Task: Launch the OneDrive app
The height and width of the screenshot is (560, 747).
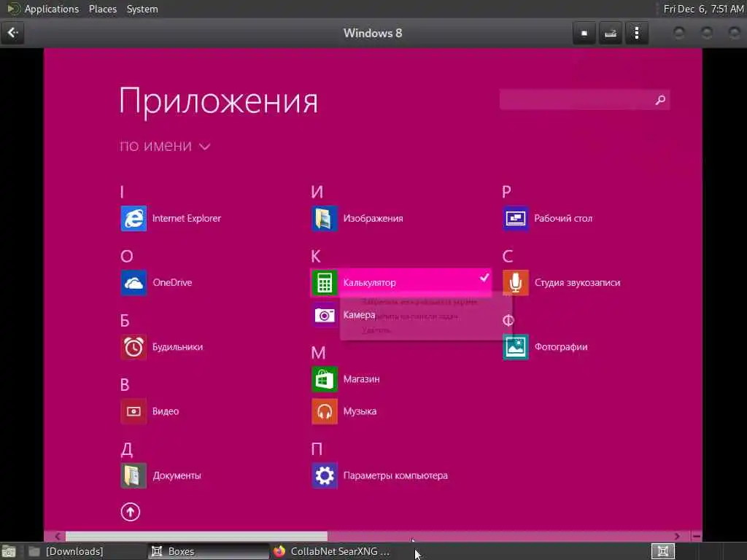Action: [x=156, y=282]
